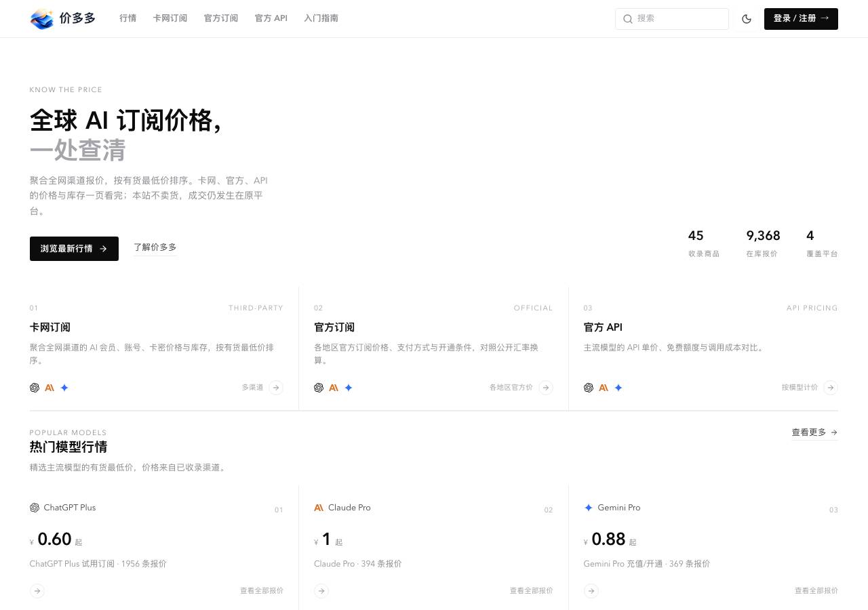This screenshot has height=610, width=868.
Task: Click the Anthropic icon in 官方订阅 card
Action: (x=334, y=388)
